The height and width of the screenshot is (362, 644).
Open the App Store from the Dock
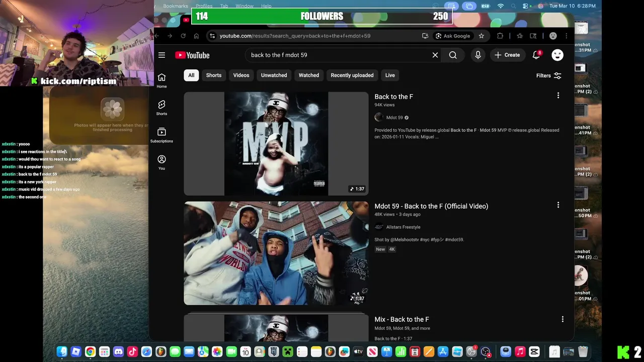click(443, 352)
